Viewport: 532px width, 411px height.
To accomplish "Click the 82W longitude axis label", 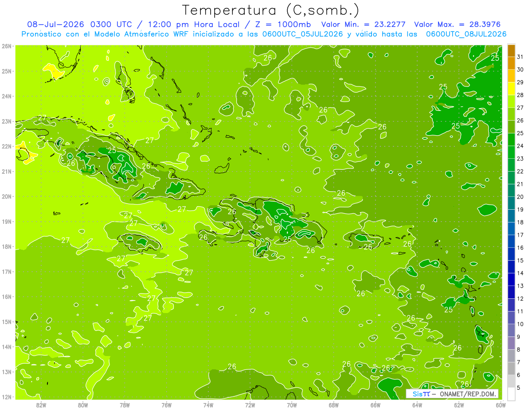I will click(x=41, y=405).
